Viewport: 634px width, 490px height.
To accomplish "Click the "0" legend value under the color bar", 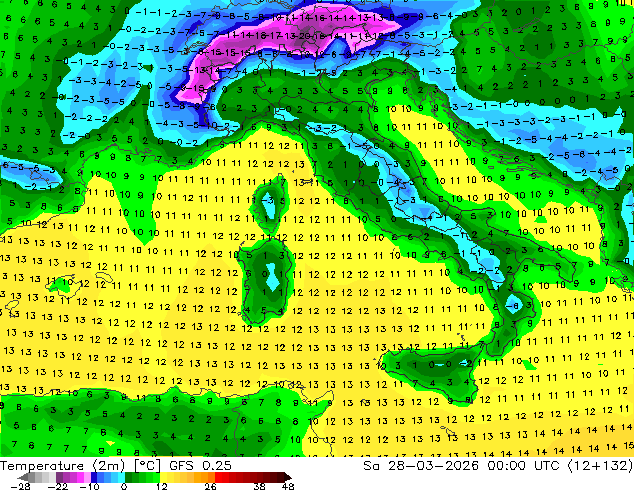I will tap(124, 486).
